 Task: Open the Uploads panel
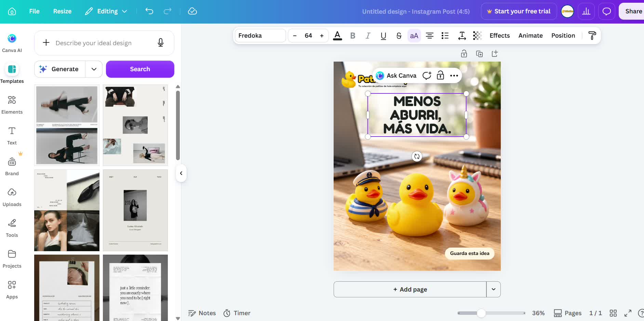click(12, 197)
